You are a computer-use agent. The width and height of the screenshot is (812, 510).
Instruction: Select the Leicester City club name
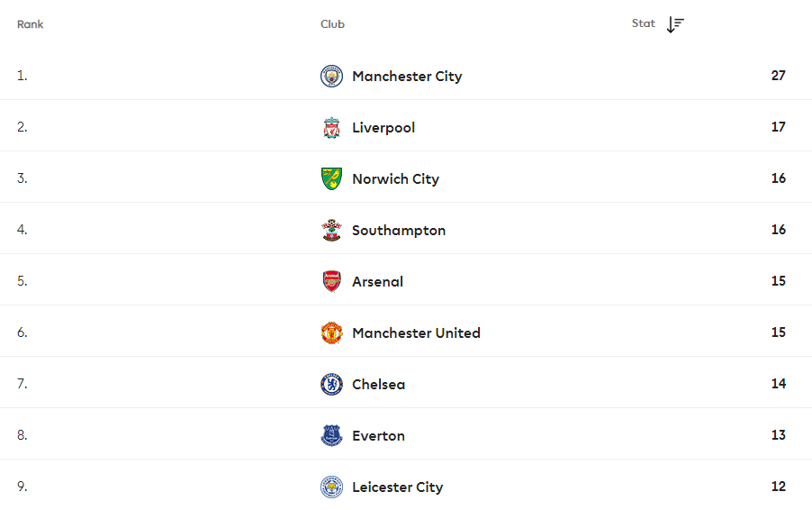398,487
